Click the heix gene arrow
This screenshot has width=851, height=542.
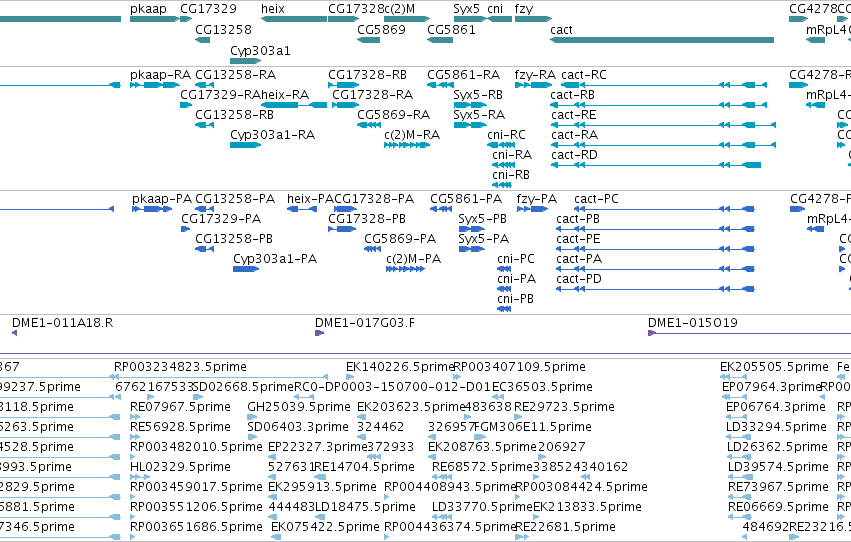click(x=294, y=19)
